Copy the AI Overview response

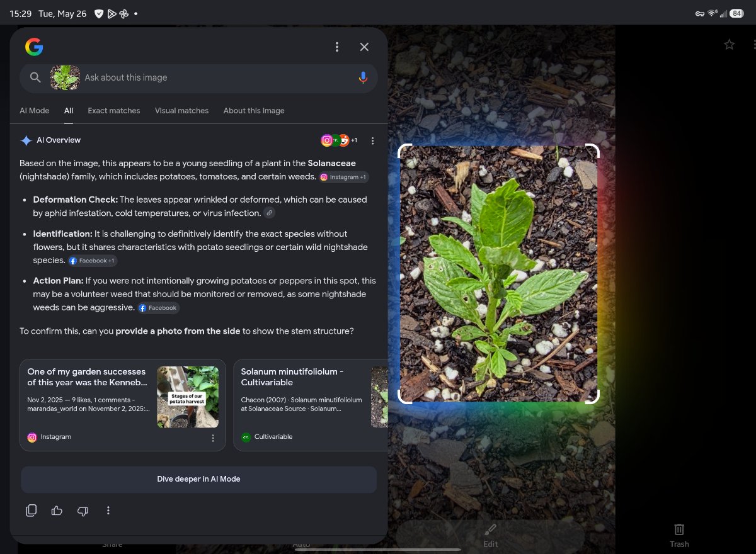click(31, 511)
